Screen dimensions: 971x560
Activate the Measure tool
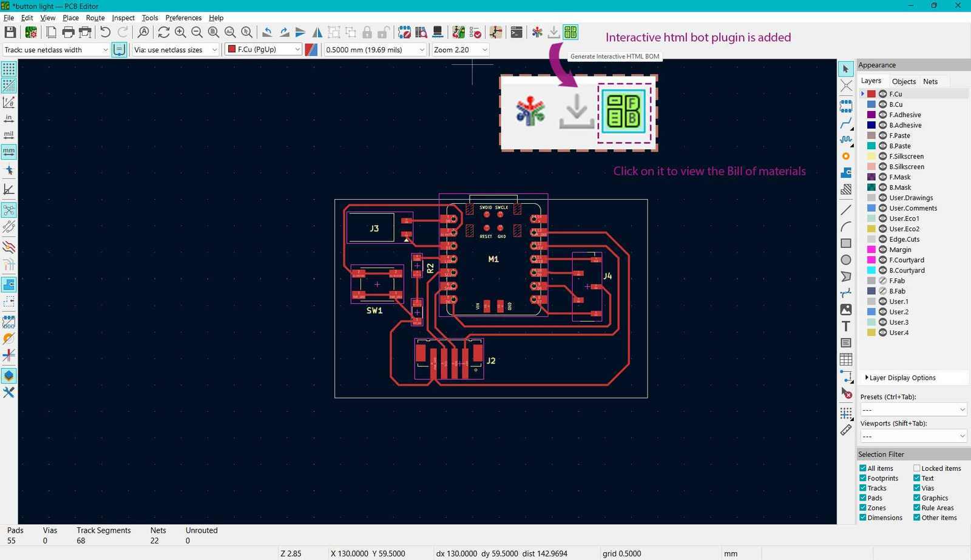pos(845,430)
